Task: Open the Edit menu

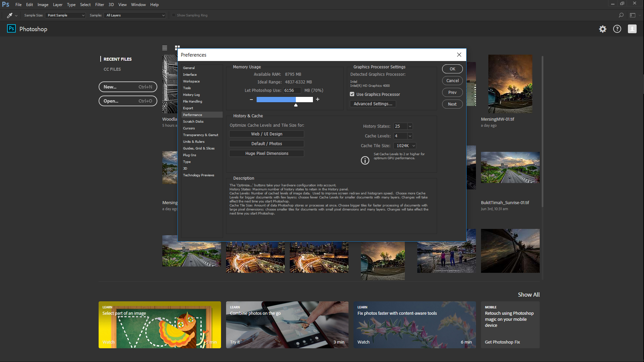Action: point(30,5)
